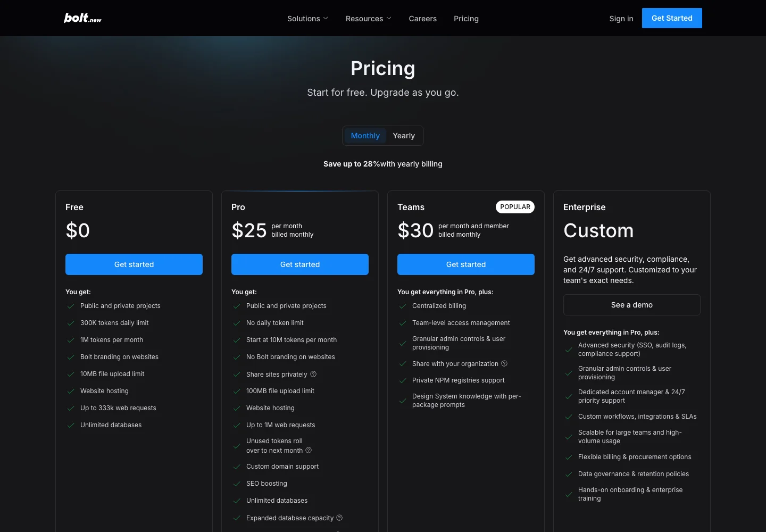The width and height of the screenshot is (766, 532).
Task: Click See a demo for Enterprise
Action: [x=632, y=305]
